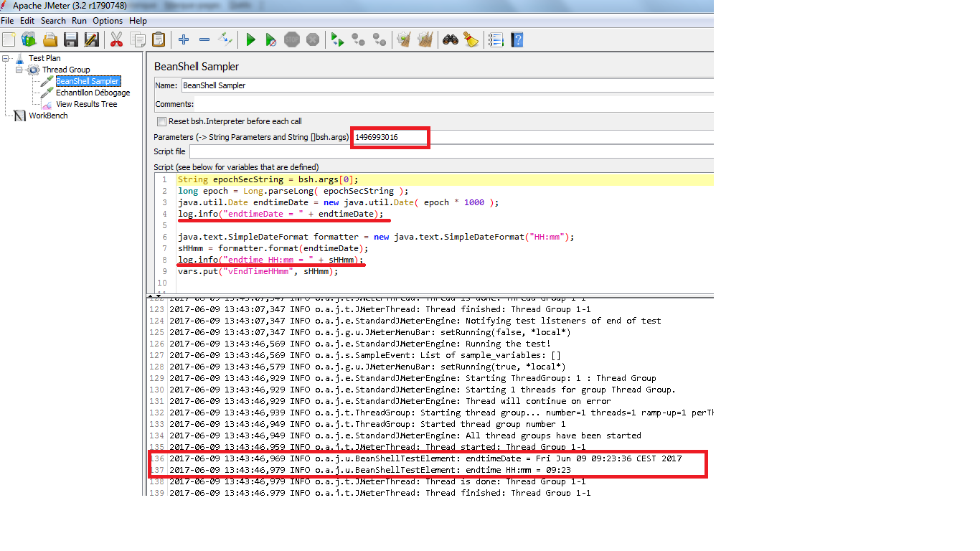The width and height of the screenshot is (980, 551).
Task: Open the Edit menu
Action: pos(27,21)
